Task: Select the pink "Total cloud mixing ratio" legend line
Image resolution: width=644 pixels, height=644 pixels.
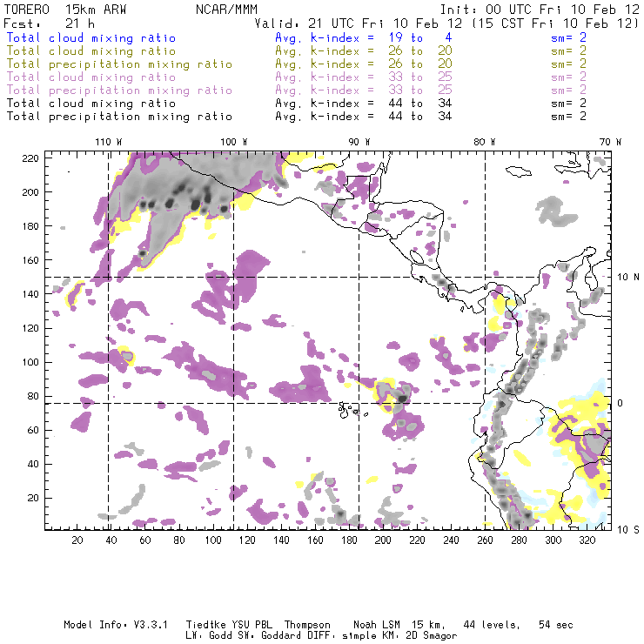Action: tap(91, 77)
